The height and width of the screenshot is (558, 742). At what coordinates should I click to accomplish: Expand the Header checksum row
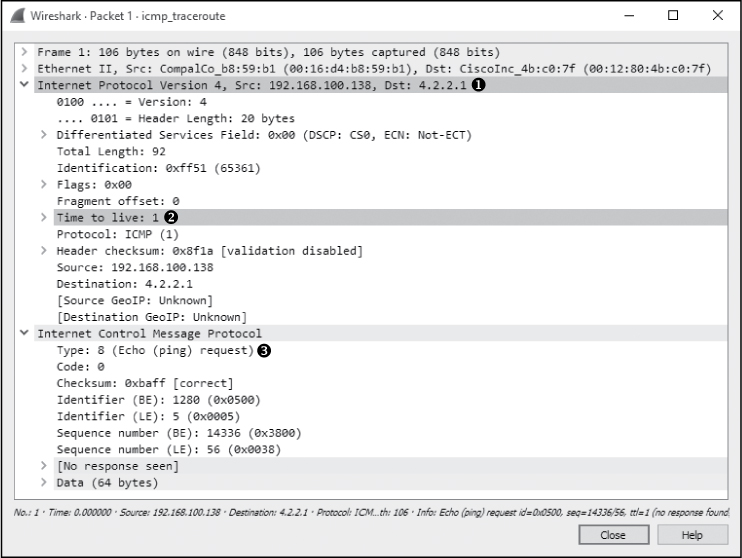click(x=44, y=250)
